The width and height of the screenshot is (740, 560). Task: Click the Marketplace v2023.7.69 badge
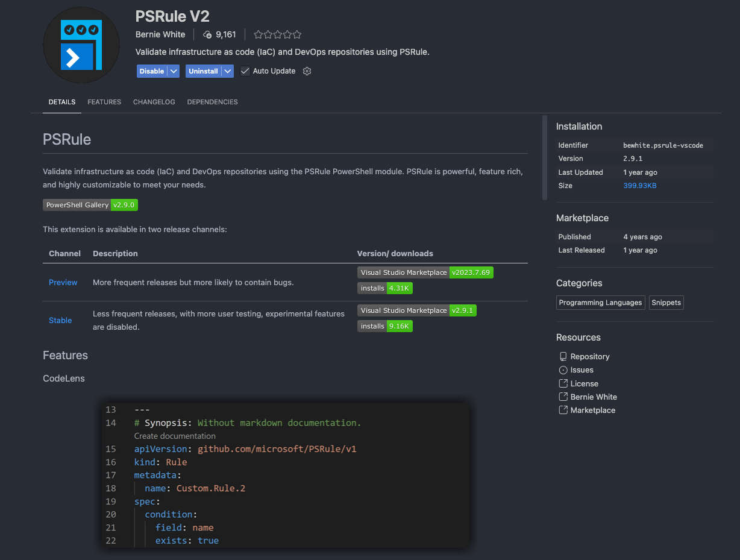425,272
